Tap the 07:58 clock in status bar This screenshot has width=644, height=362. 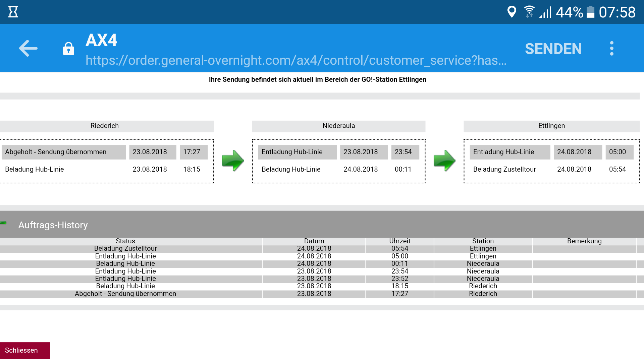617,12
